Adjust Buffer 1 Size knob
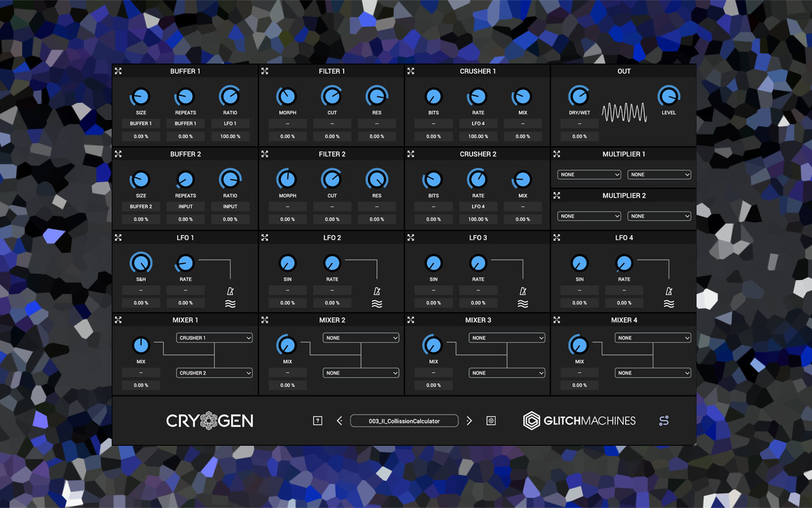 tap(141, 97)
